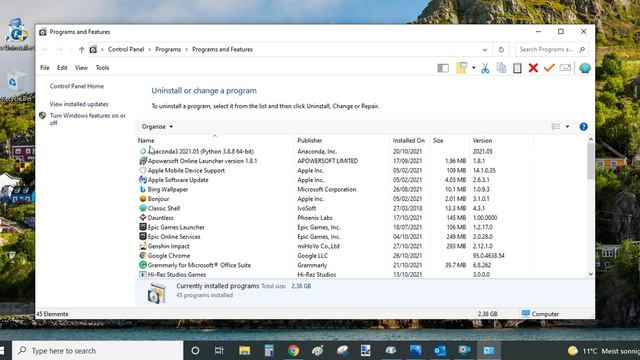
Task: Click the Grammarly program icon
Action: [x=143, y=265]
